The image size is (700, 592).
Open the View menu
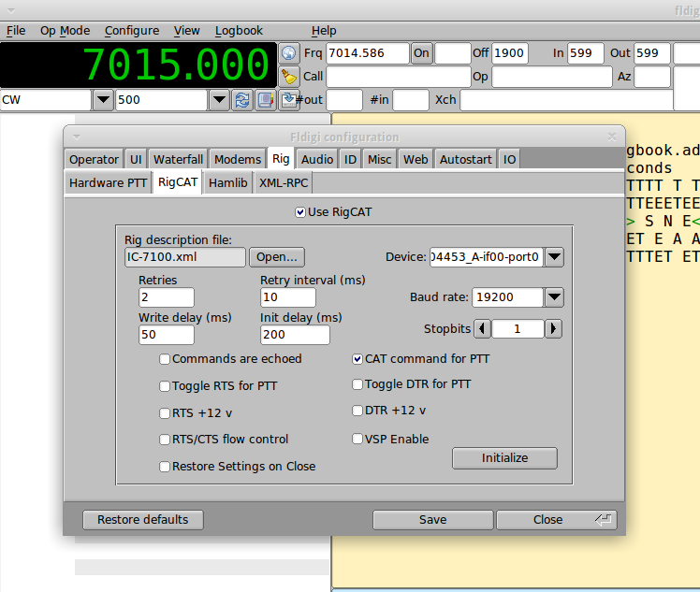pyautogui.click(x=186, y=31)
